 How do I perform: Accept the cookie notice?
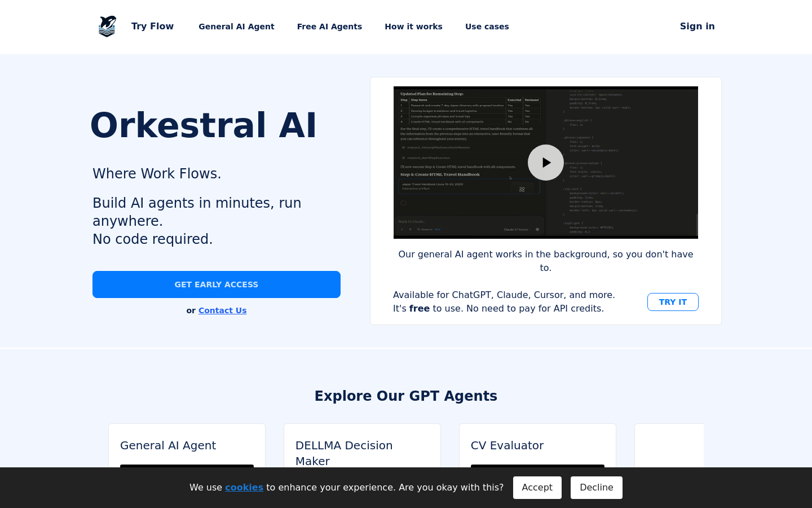click(x=537, y=488)
